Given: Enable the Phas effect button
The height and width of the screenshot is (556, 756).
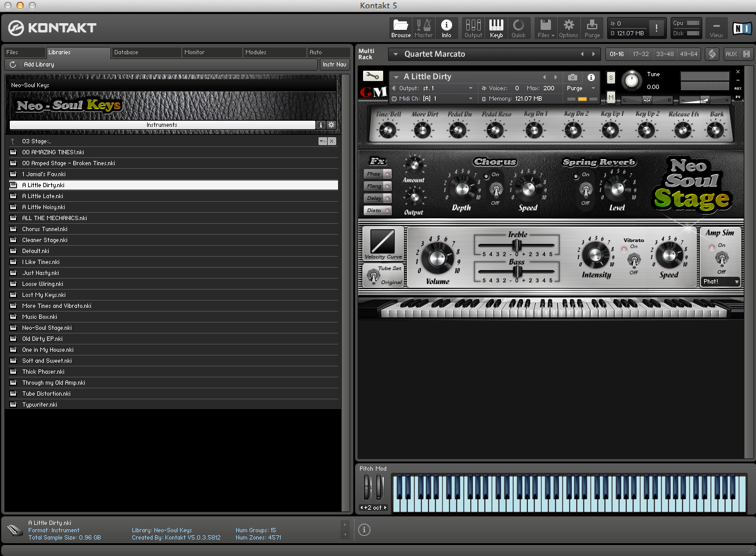Looking at the screenshot, I should coord(378,174).
